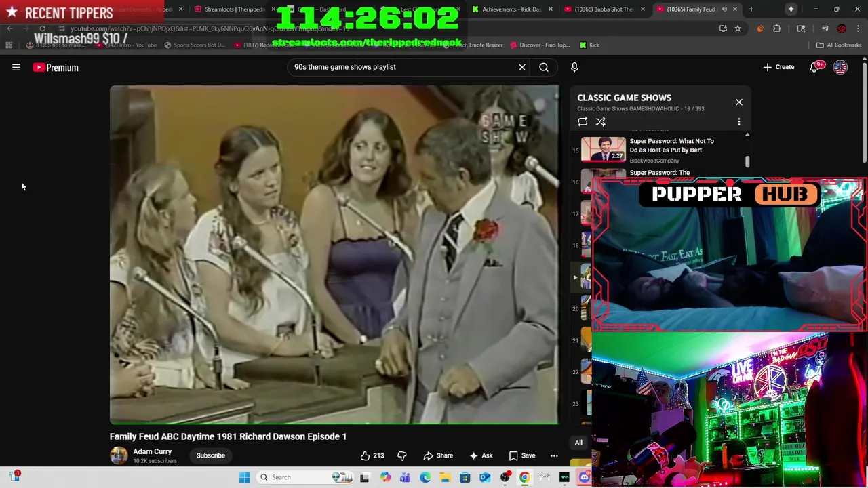This screenshot has height=488, width=868.
Task: Open 'Super Password: What Not To Do' playlist thumbnail
Action: click(604, 149)
